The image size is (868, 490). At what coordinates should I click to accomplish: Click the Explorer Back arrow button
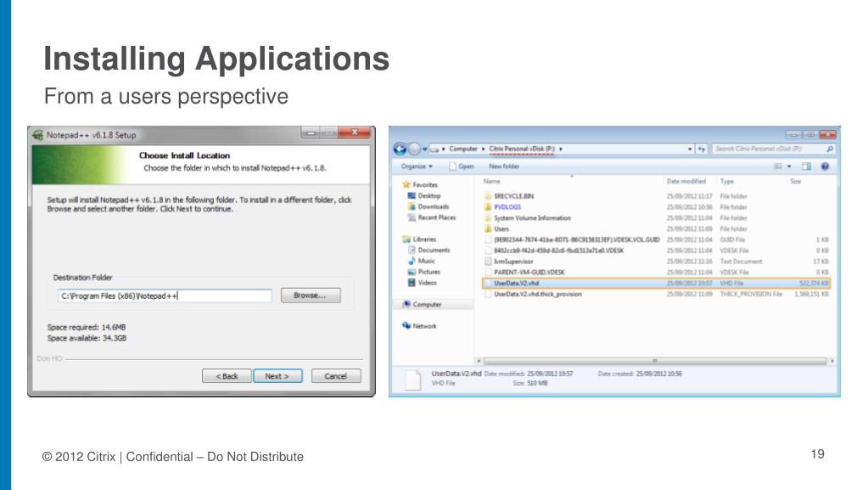[400, 149]
